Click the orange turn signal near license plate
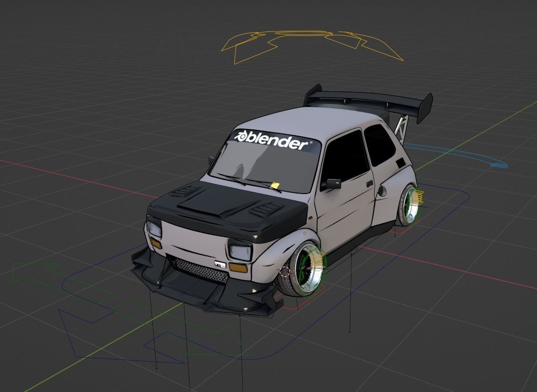The width and height of the screenshot is (537, 392). pos(238,267)
